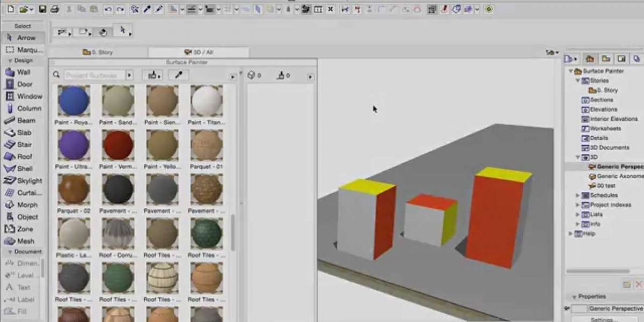644x322 pixels.
Task: Pick the Paint - Royal blue surface sphere
Action: (x=74, y=101)
